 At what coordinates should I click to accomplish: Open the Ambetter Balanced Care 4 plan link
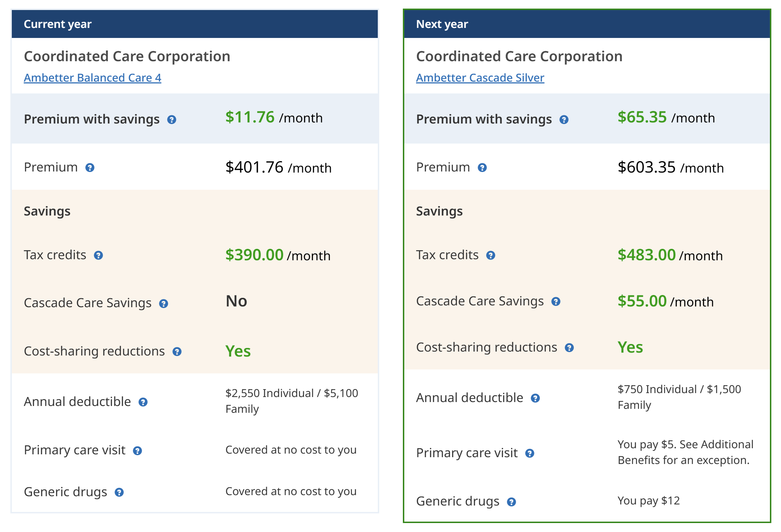(92, 78)
